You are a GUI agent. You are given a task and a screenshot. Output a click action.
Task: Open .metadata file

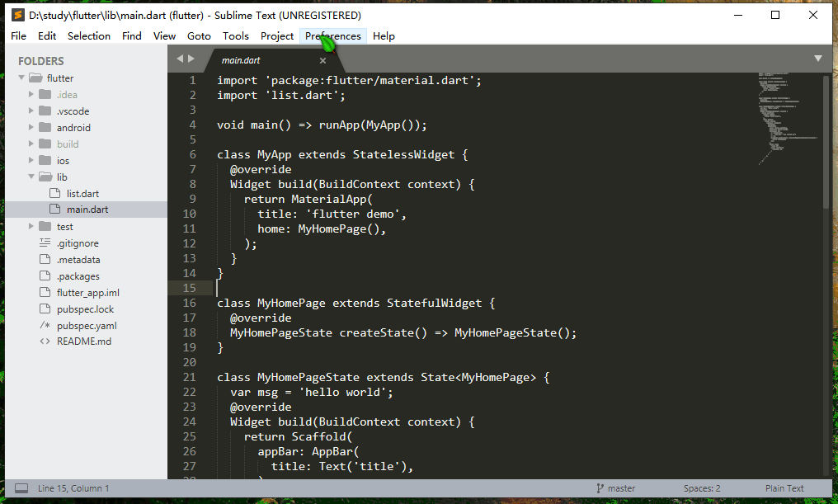click(x=78, y=260)
